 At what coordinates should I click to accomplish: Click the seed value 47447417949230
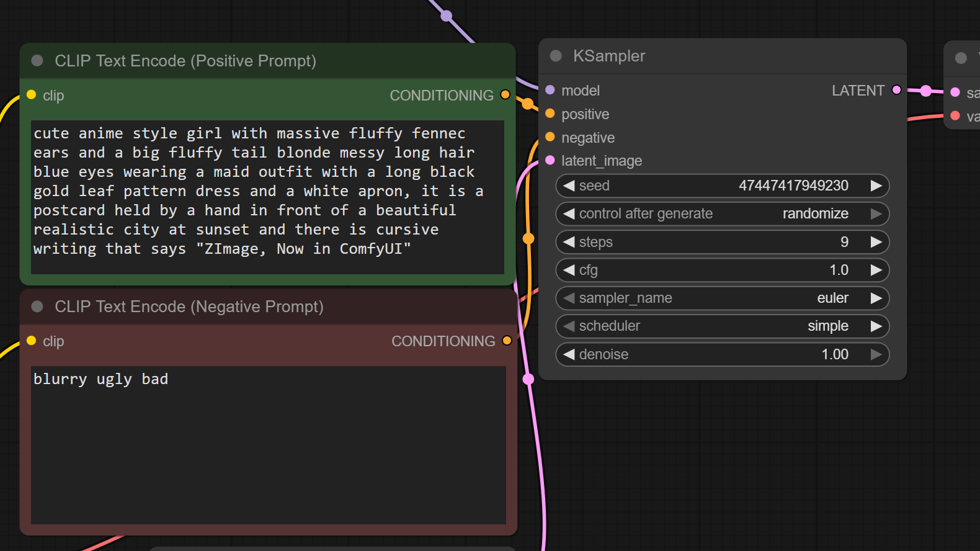click(x=793, y=186)
